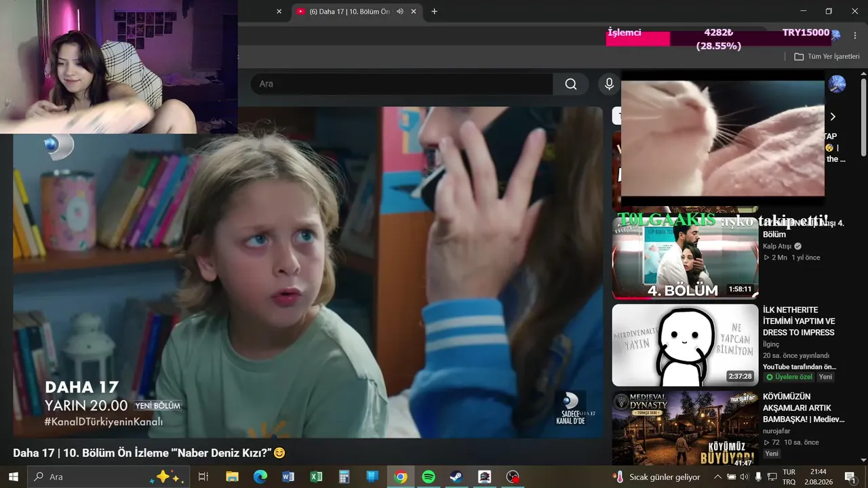Open the battery status tray icon
The height and width of the screenshot is (488, 868).
tap(732, 476)
